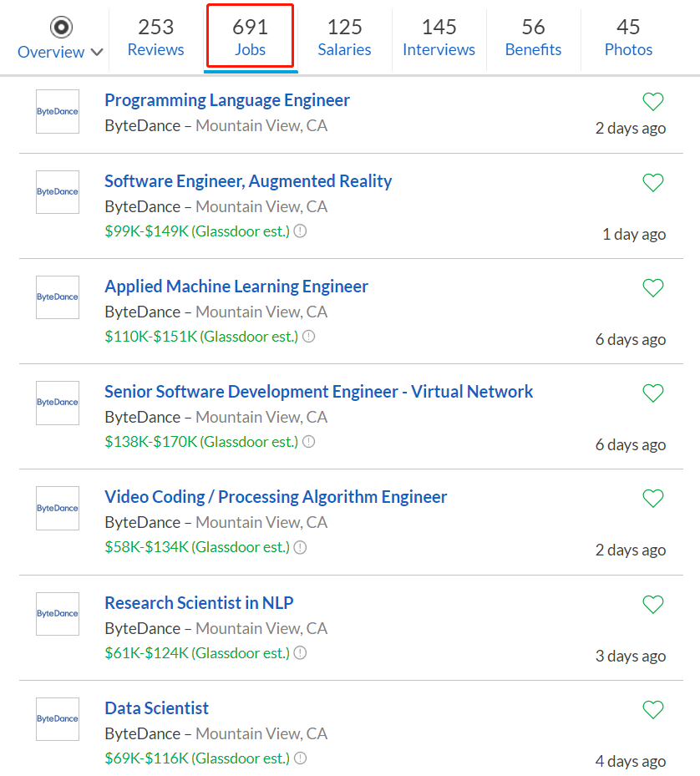Open Research Scientist in NLP listing

199,603
